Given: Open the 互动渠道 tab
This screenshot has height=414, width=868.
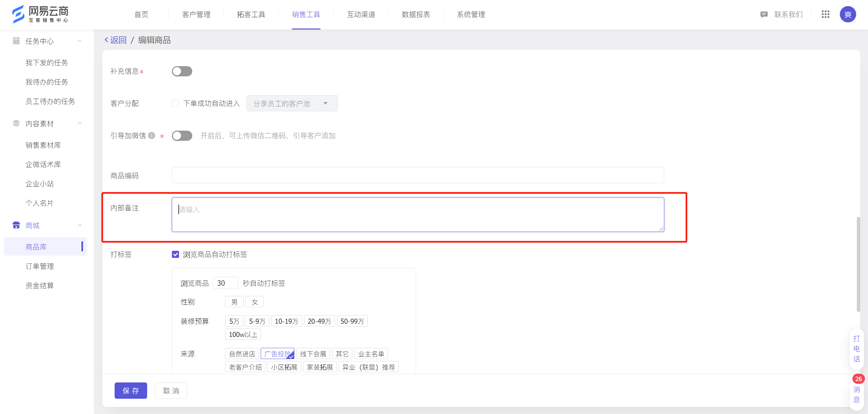Looking at the screenshot, I should pos(361,14).
